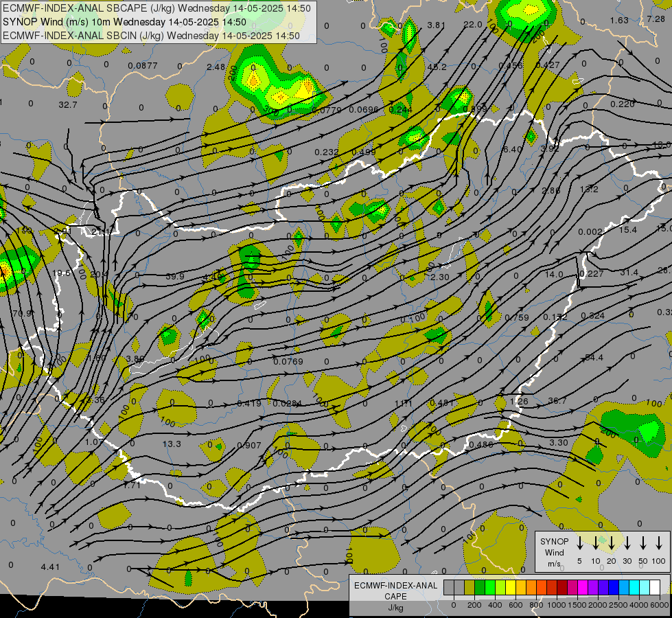Click the map value 2.30
This screenshot has width=672, height=618.
click(x=440, y=277)
